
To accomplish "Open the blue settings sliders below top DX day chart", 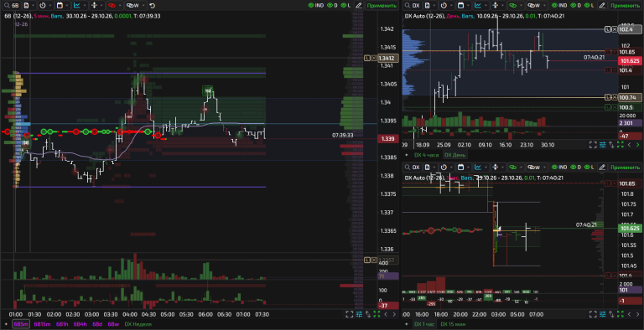I will tap(603, 145).
